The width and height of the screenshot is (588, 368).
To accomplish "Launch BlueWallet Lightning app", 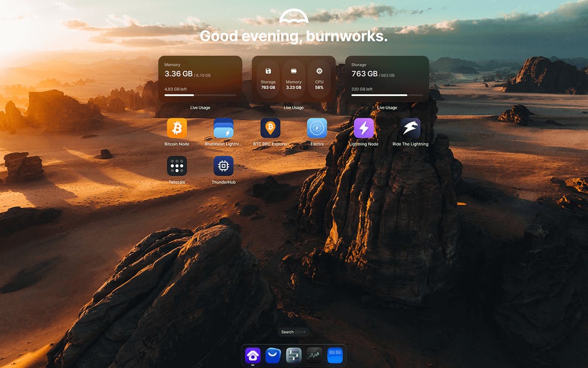I will [223, 128].
